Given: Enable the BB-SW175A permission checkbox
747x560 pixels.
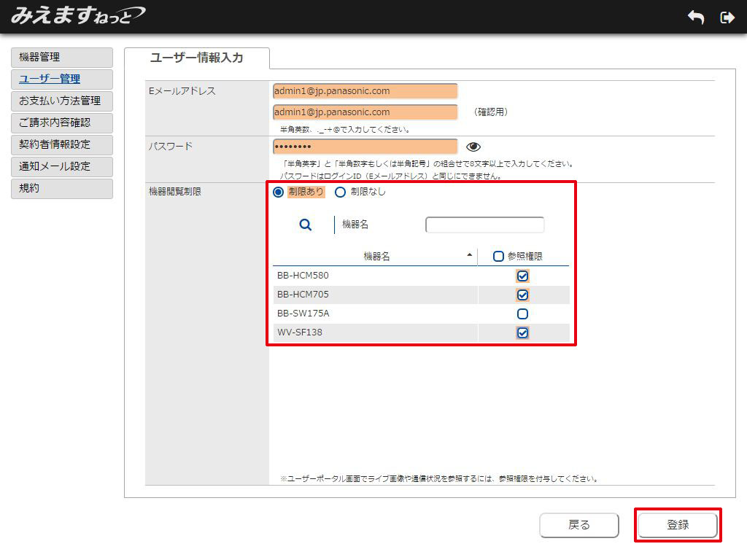Looking at the screenshot, I should [522, 314].
